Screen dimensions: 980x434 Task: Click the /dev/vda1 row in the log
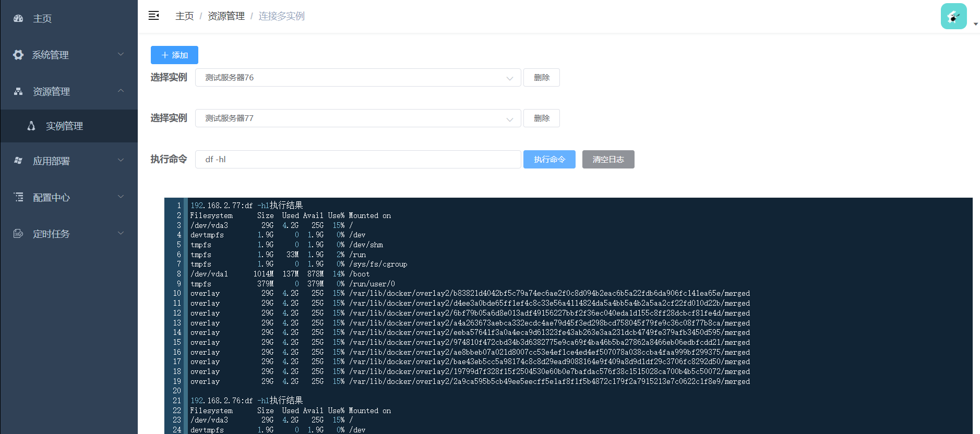click(280, 274)
